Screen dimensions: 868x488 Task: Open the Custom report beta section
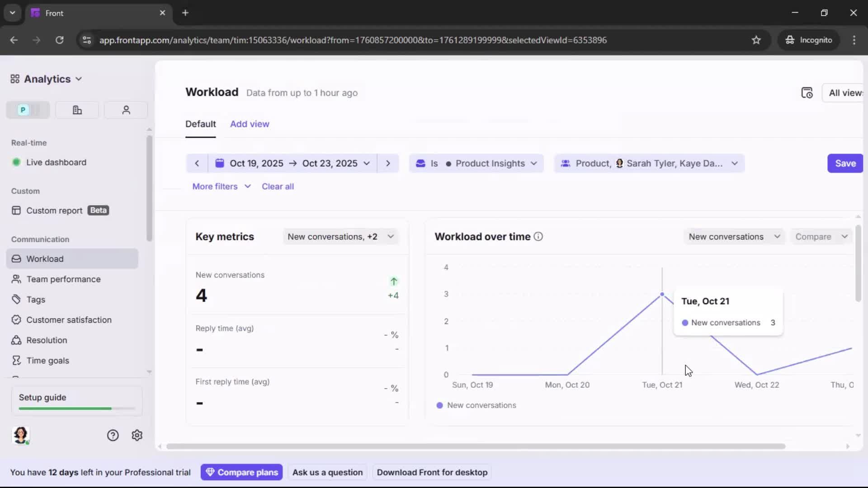(53, 210)
